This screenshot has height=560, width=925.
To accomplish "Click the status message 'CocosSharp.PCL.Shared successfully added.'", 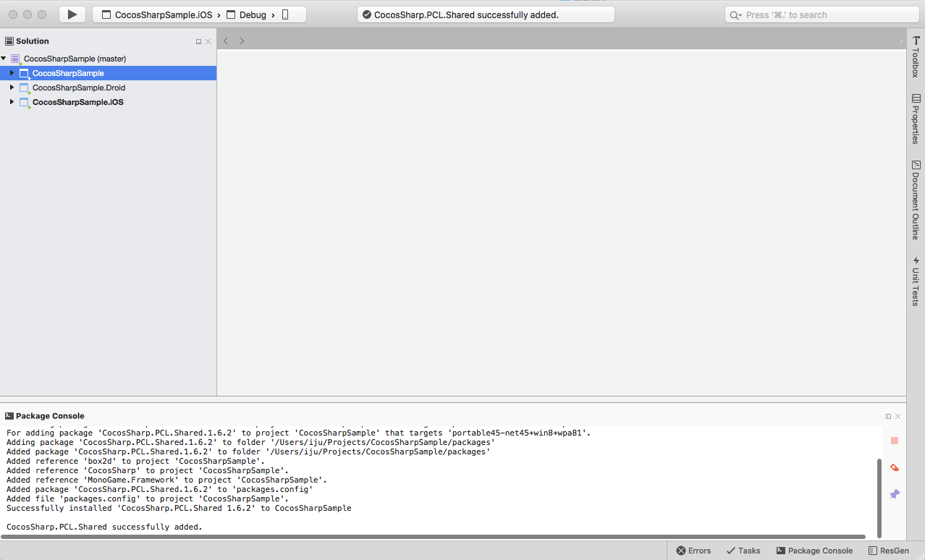I will (x=466, y=14).
